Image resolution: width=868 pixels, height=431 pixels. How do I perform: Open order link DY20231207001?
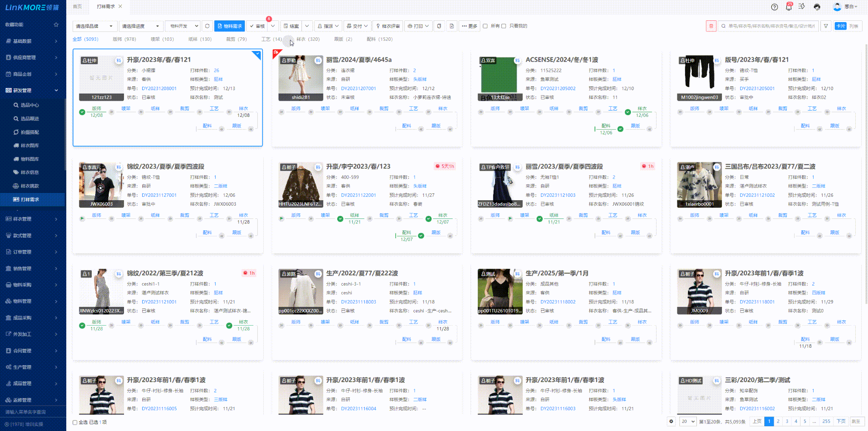tap(358, 88)
